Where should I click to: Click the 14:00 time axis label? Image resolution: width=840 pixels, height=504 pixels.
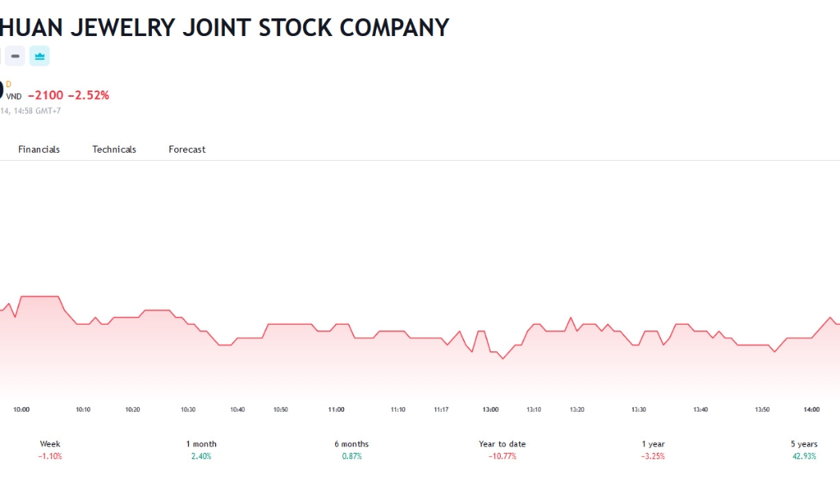point(812,410)
